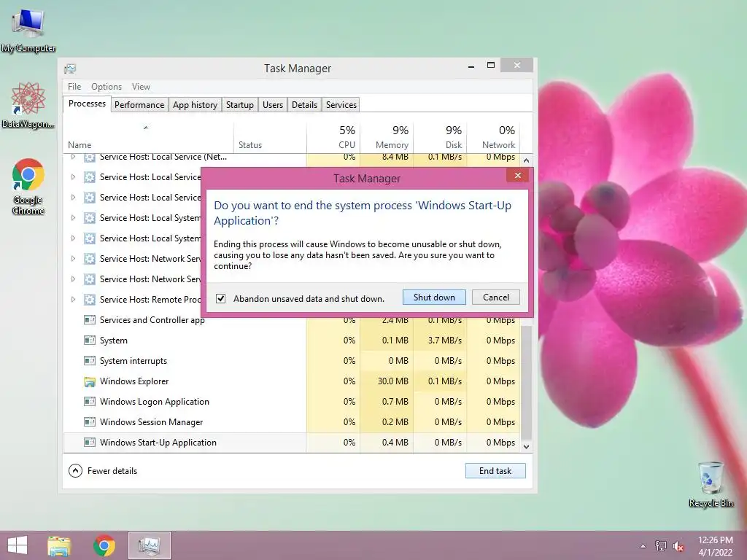This screenshot has width=747, height=560.
Task: Open the Recycle Bin on the desktop
Action: click(711, 484)
